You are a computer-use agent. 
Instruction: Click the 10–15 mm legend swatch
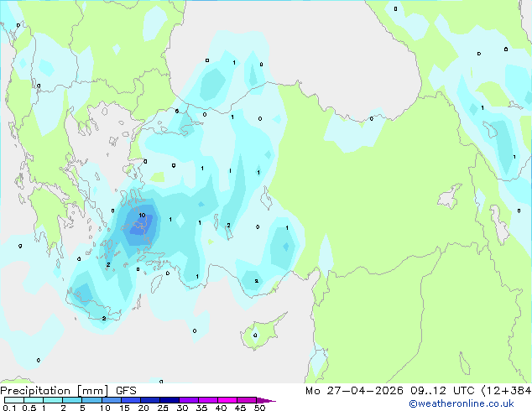point(112,400)
